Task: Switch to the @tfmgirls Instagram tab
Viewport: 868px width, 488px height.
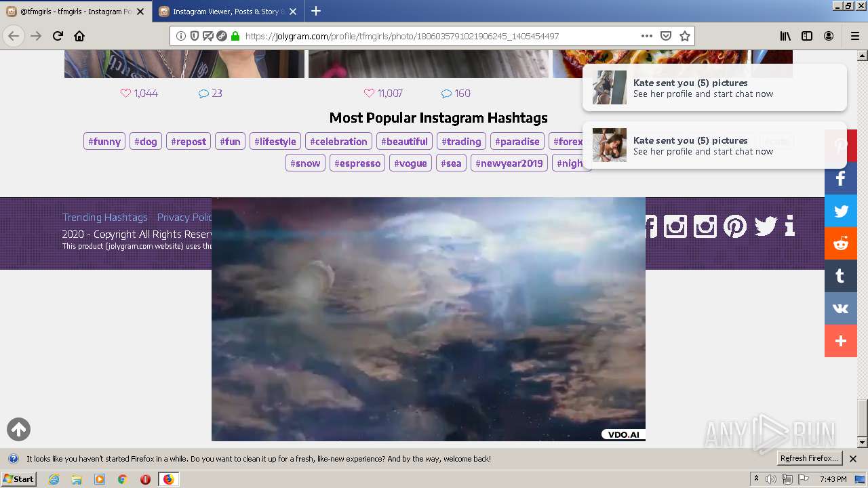Action: pyautogui.click(x=75, y=12)
